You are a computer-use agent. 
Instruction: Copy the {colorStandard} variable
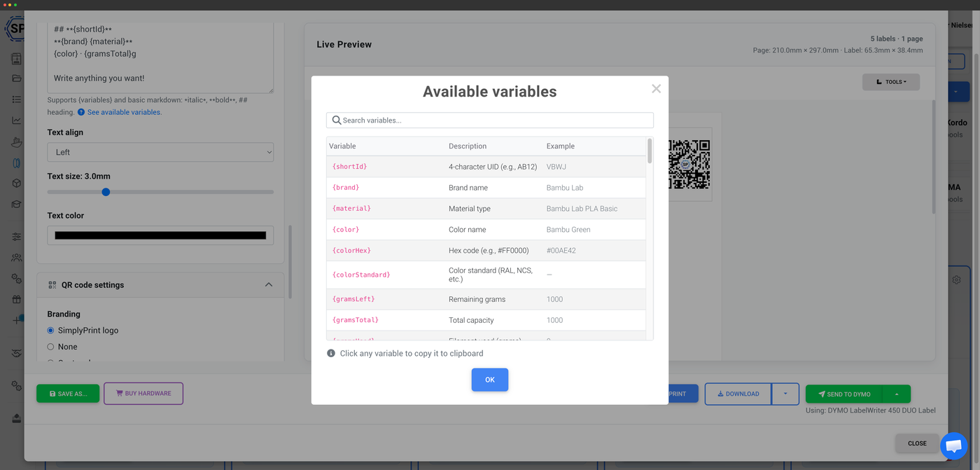point(361,275)
